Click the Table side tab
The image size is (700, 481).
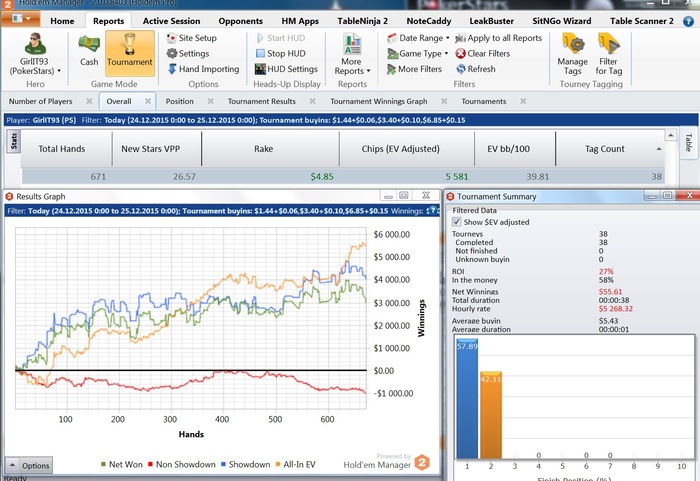click(688, 142)
